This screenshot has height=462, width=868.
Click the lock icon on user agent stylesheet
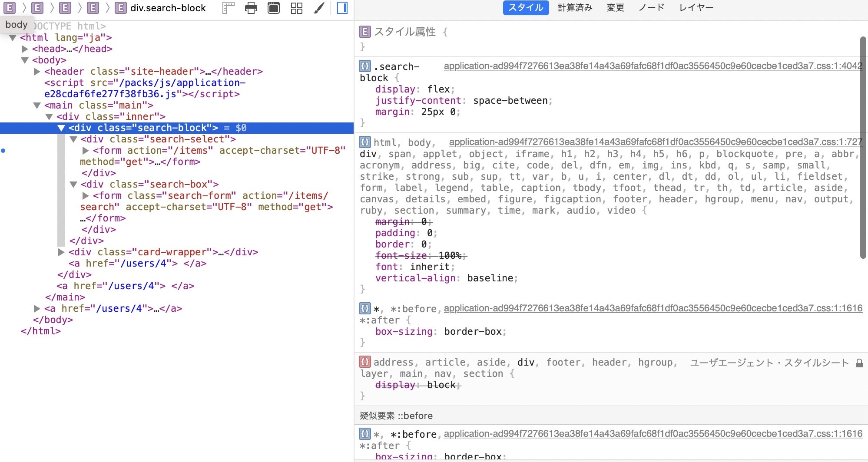point(859,363)
